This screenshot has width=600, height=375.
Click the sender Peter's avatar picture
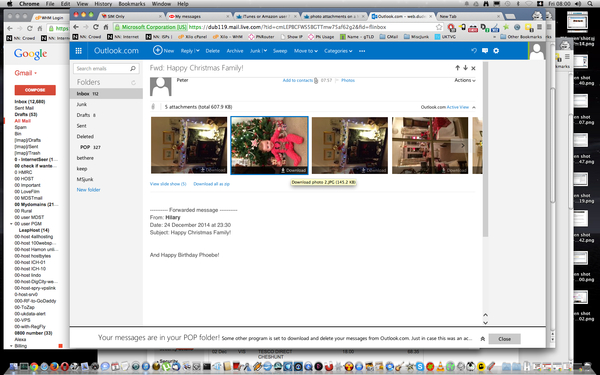tap(160, 86)
